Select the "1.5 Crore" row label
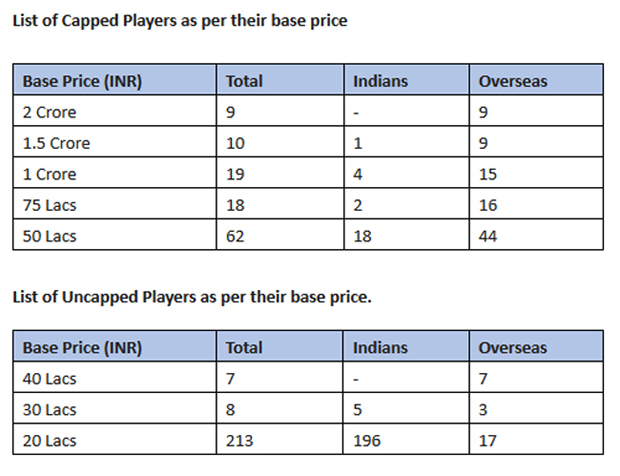 pyautogui.click(x=56, y=143)
